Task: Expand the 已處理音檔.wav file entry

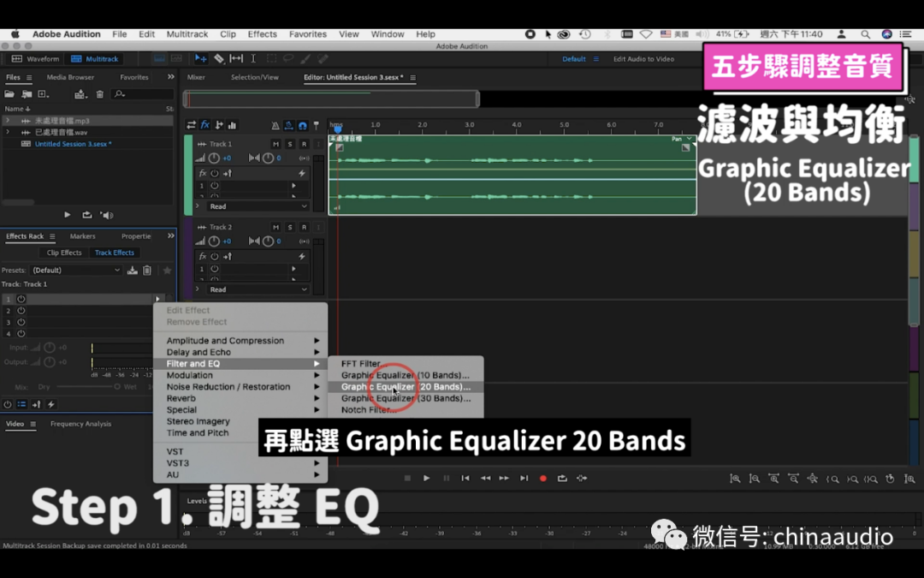Action: tap(8, 132)
